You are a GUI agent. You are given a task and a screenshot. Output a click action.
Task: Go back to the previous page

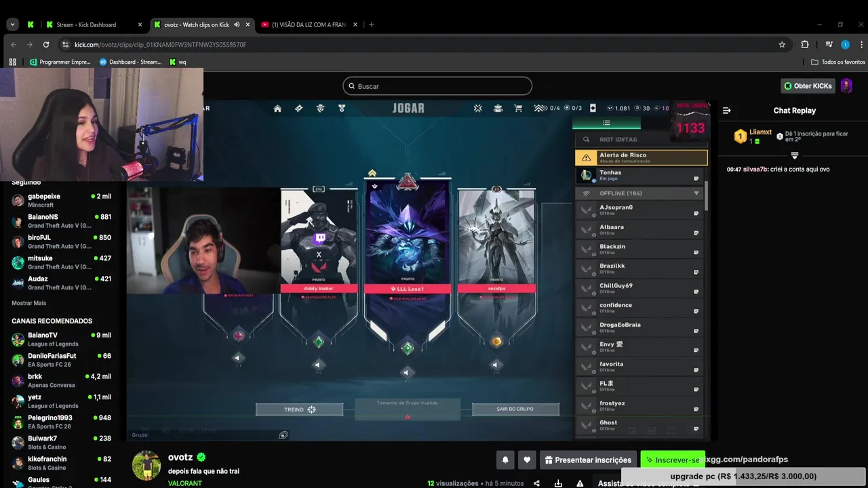pyautogui.click(x=13, y=45)
